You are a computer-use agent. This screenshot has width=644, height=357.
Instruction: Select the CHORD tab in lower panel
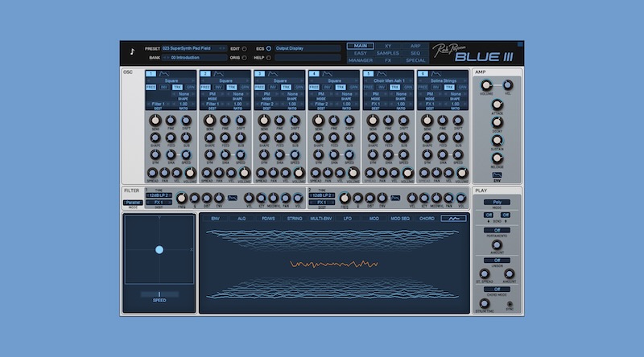pyautogui.click(x=427, y=219)
